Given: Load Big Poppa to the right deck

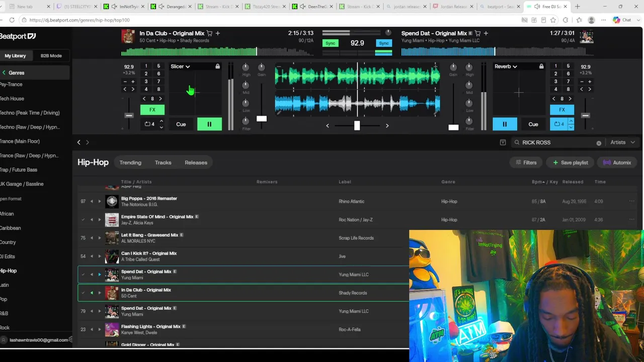Looking at the screenshot, I should coord(99,202).
